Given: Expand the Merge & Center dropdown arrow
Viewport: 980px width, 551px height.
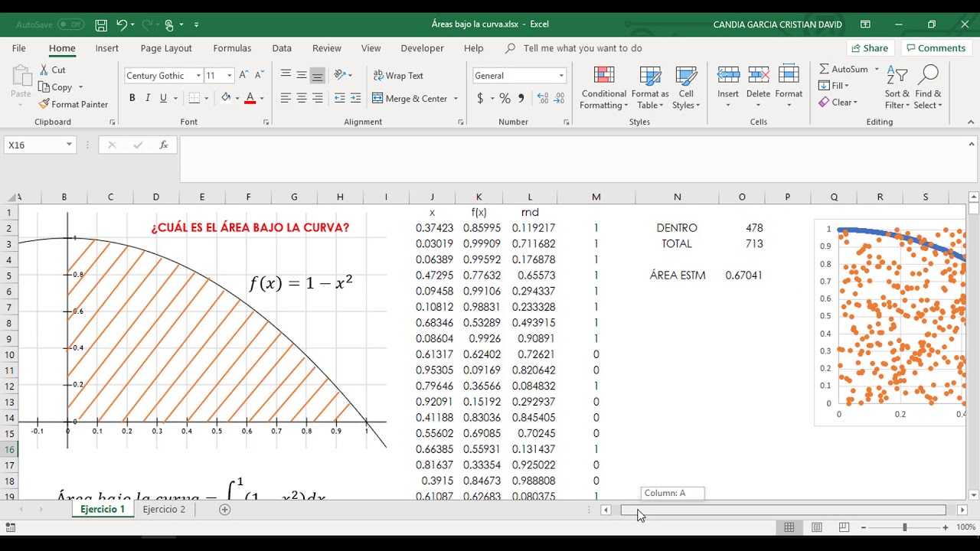Looking at the screenshot, I should tap(456, 99).
